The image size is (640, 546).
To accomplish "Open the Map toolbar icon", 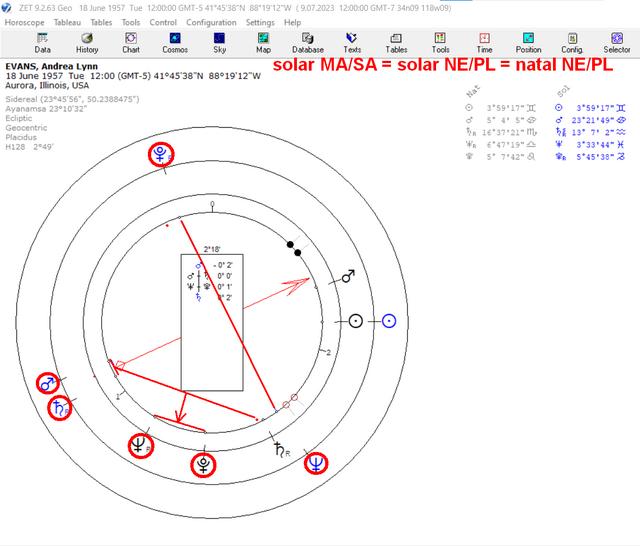I will 263,43.
